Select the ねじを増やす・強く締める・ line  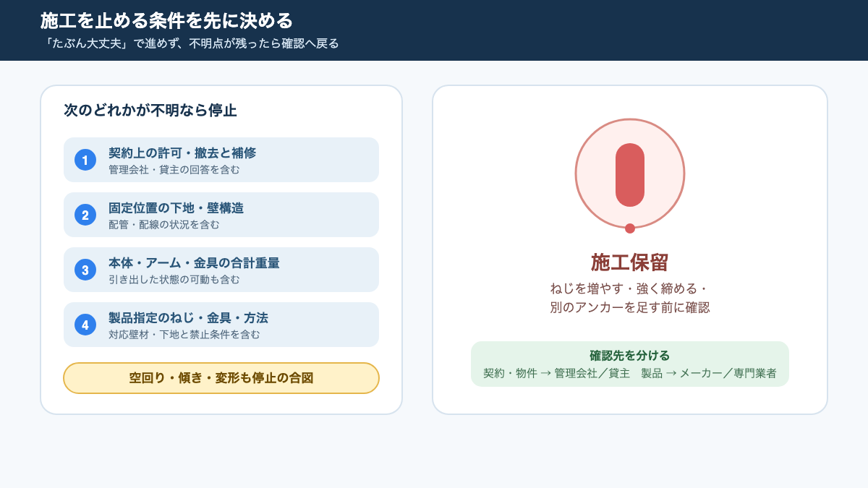630,288
